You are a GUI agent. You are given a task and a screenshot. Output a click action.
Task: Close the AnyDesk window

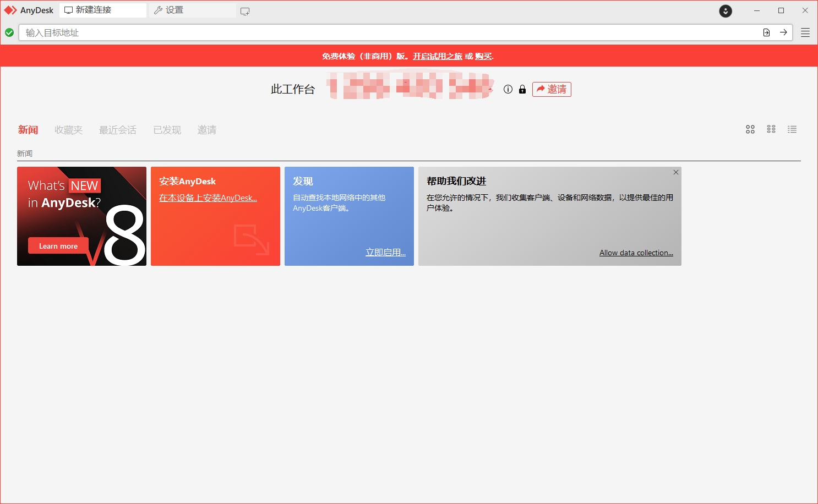click(805, 10)
